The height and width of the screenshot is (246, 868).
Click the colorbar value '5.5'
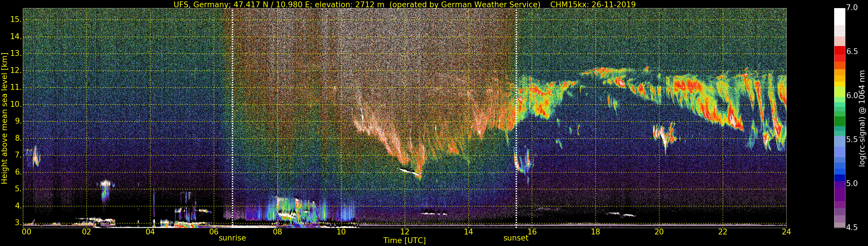(852, 139)
